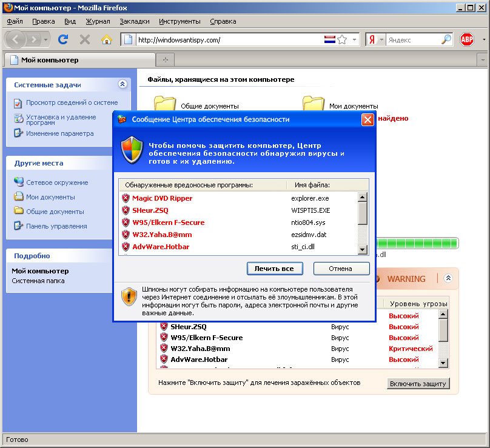
Task: Open the Правка menu
Action: tap(44, 22)
